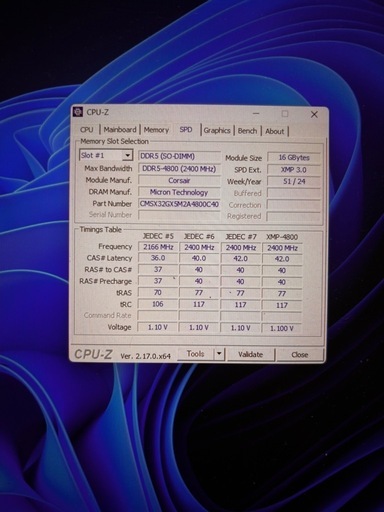
Task: Click the Part Number label
Action: pyautogui.click(x=112, y=203)
